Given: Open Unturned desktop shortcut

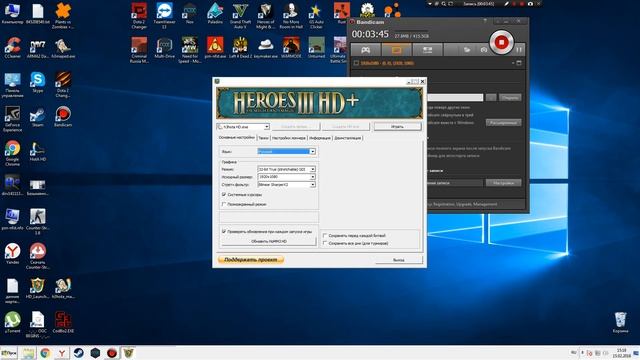Looking at the screenshot, I should point(316,48).
